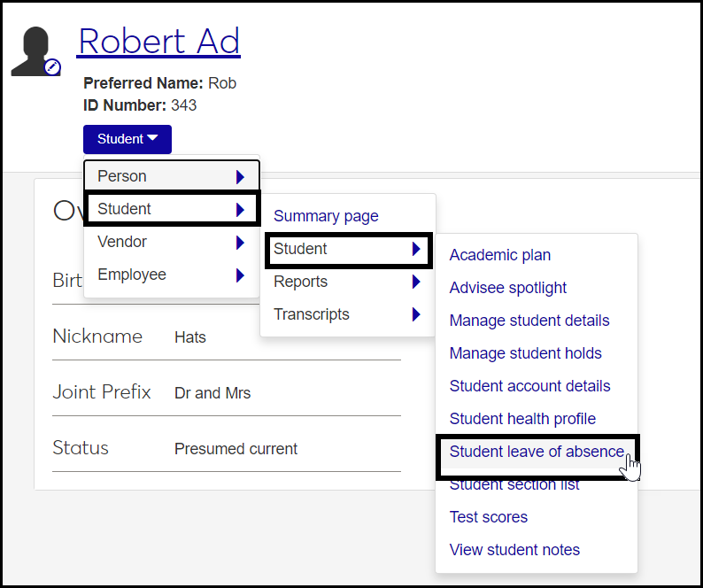Expand the Person submenu
The image size is (703, 588).
coord(171,176)
